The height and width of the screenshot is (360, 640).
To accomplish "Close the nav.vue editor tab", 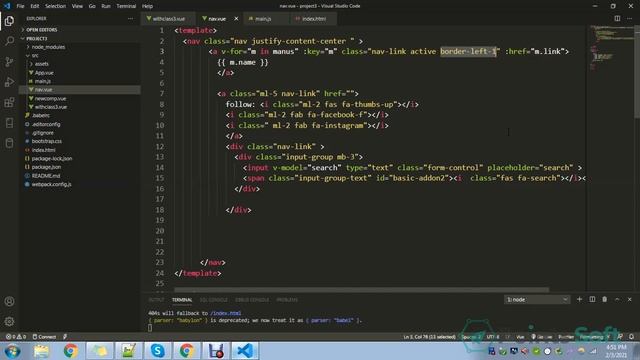I will (x=236, y=19).
